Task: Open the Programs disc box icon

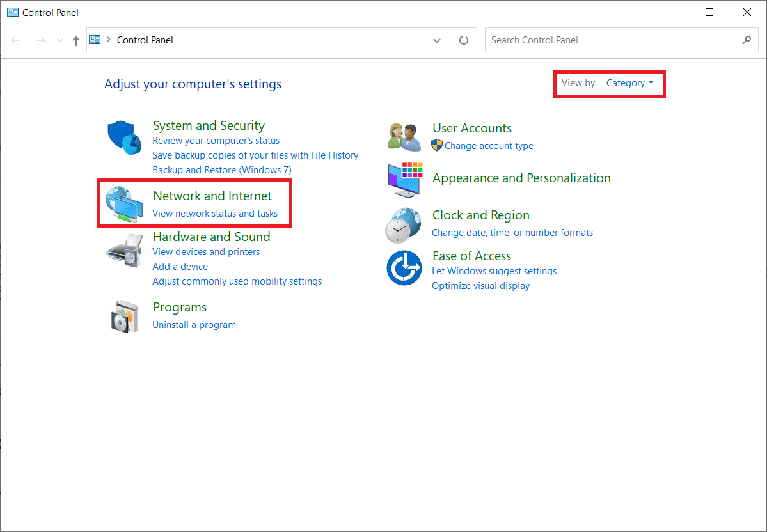Action: point(124,315)
